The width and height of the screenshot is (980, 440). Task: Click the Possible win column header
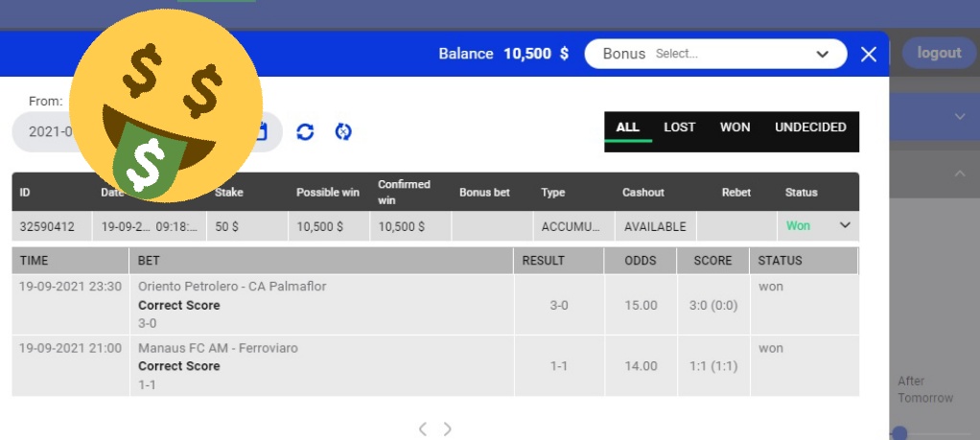tap(328, 193)
